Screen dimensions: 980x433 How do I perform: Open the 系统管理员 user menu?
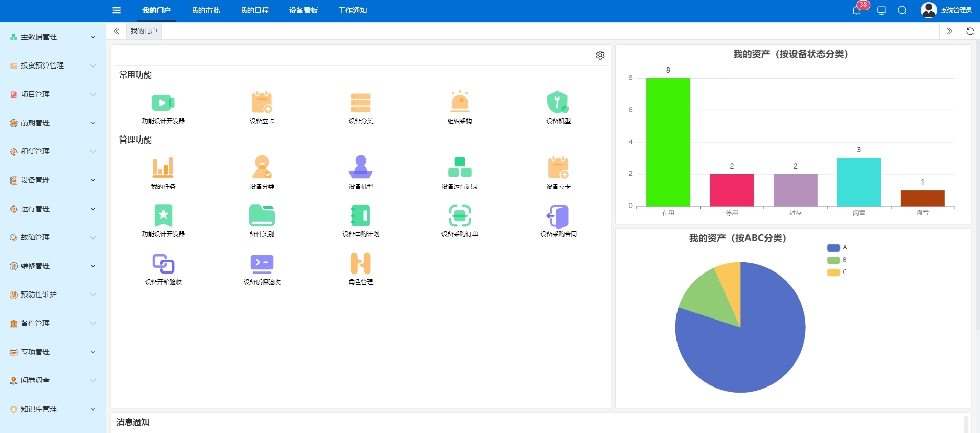946,10
